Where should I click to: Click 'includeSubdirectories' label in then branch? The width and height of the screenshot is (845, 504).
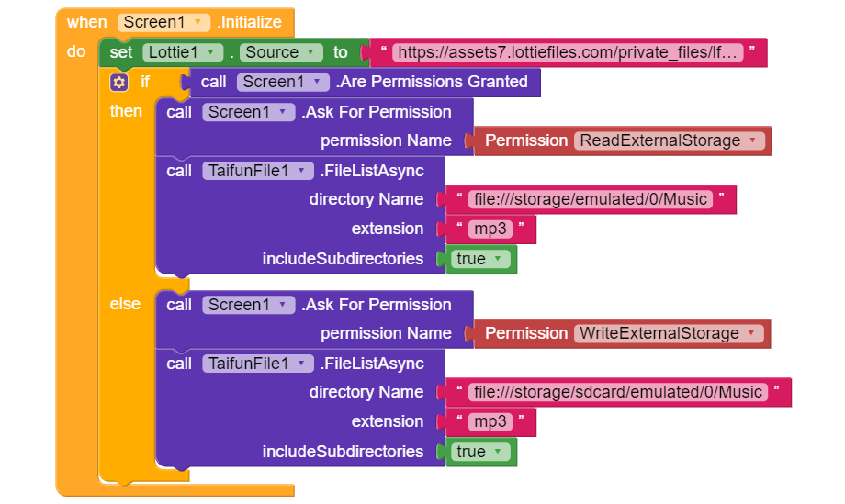[x=343, y=259]
